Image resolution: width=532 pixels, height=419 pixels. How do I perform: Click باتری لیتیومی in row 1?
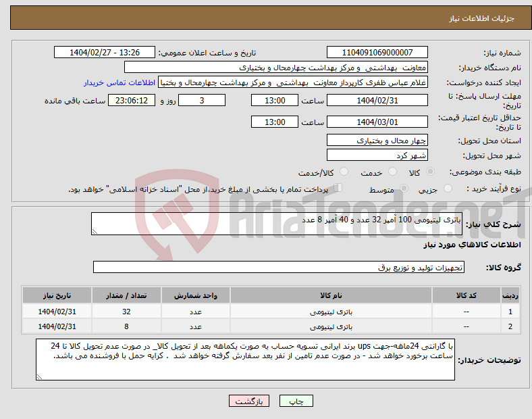pos(331,312)
